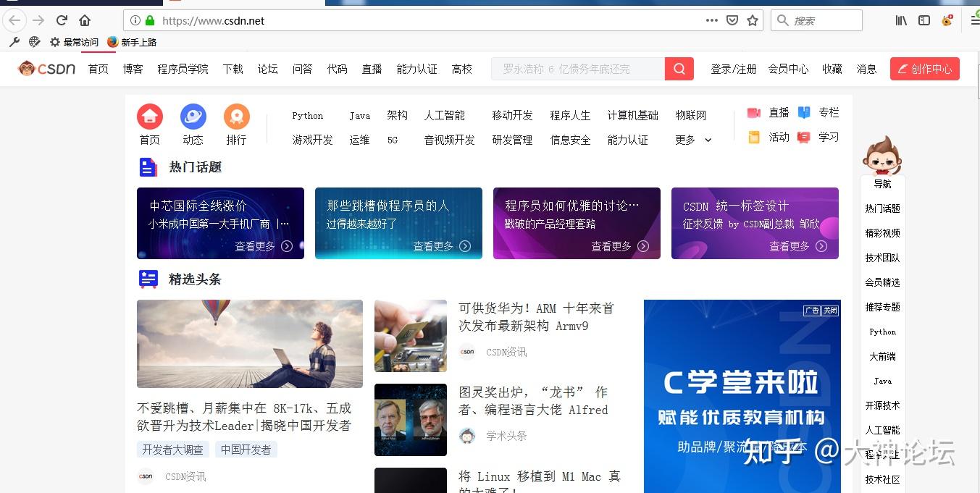Open the blue 动态 icon

[193, 117]
